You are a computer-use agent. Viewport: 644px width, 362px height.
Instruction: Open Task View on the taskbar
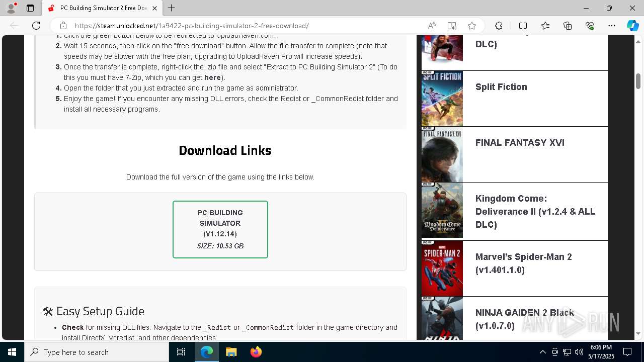point(181,352)
